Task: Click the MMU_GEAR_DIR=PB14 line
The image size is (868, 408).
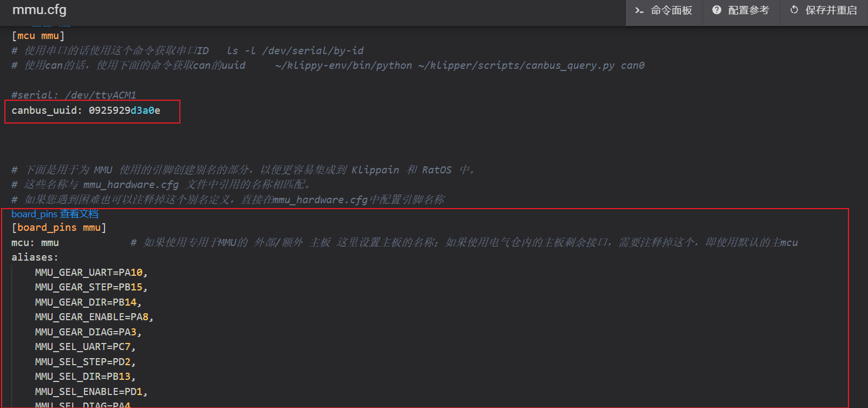Action: [88, 302]
